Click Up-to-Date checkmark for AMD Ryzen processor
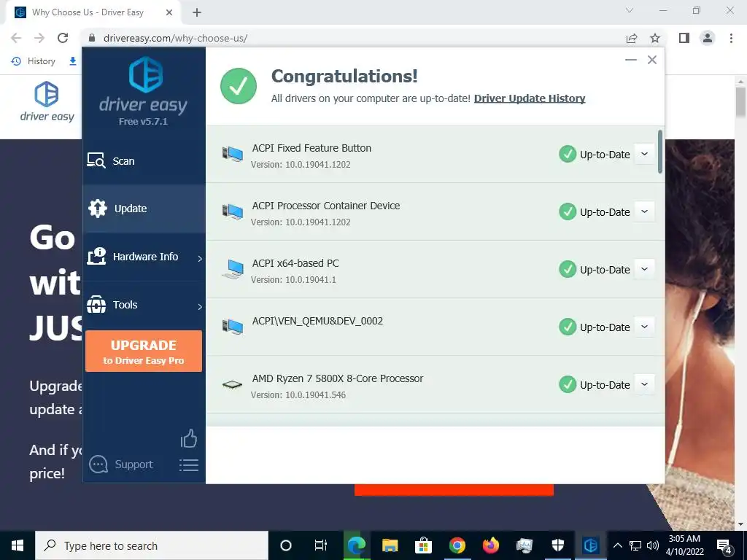 pos(568,385)
